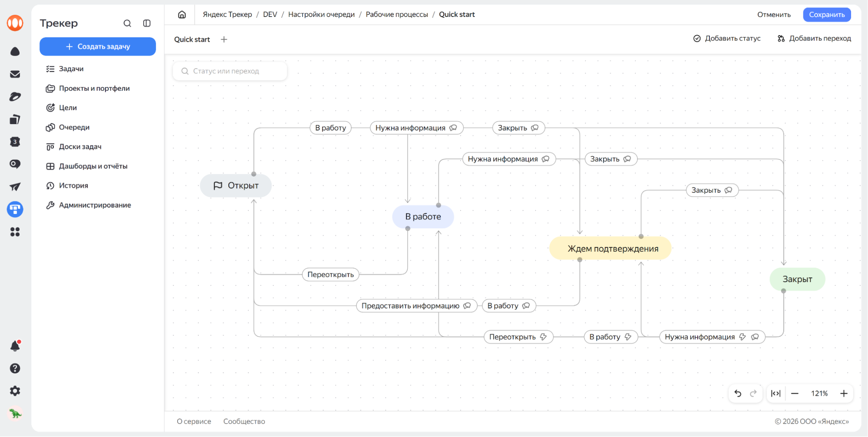Zoom in with the plus button

[844, 393]
